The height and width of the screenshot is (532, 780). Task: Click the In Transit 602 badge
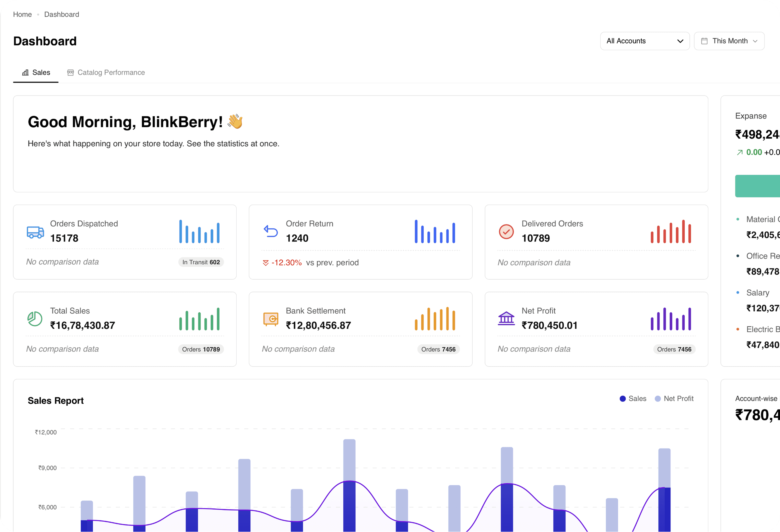pos(201,262)
